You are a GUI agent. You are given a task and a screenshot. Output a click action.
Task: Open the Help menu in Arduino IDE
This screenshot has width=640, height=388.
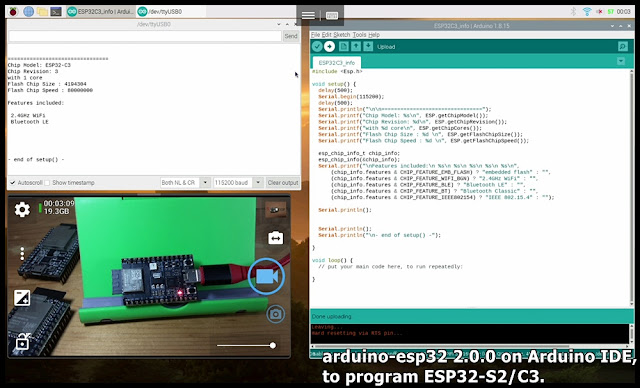(x=374, y=35)
